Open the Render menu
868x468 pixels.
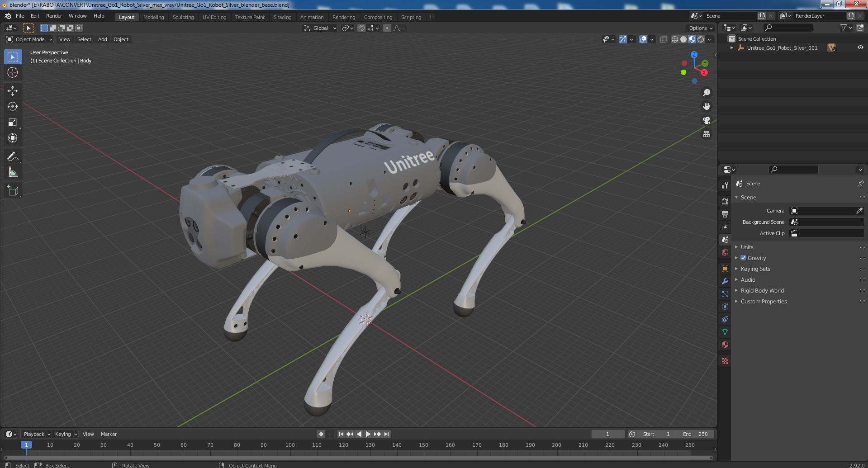tap(54, 16)
